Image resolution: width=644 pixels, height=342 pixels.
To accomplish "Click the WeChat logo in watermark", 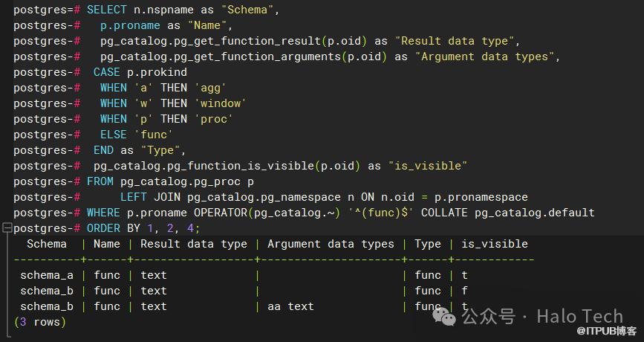I will click(448, 317).
